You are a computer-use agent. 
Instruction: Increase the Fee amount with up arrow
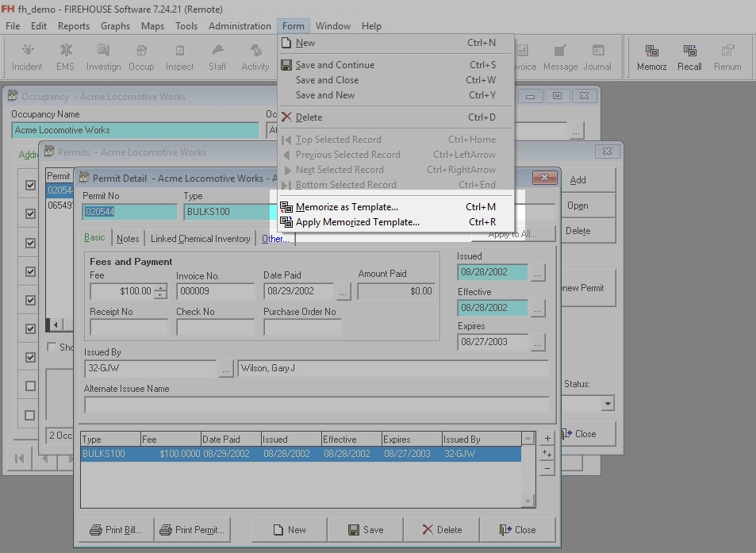click(x=160, y=288)
